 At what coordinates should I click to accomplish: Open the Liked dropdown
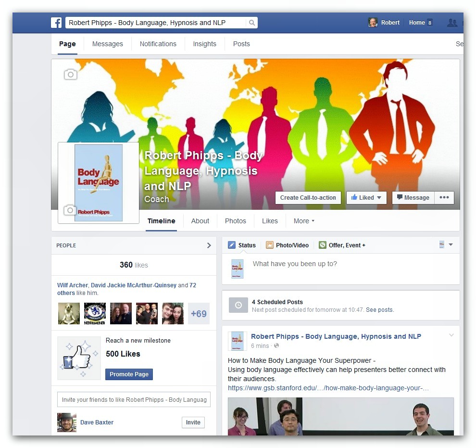366,197
